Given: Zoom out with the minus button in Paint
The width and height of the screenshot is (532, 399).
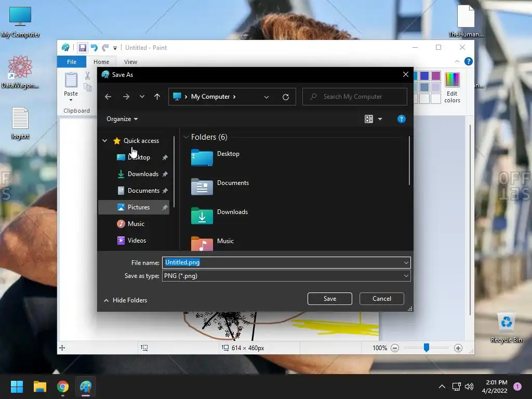Looking at the screenshot, I should pyautogui.click(x=395, y=348).
